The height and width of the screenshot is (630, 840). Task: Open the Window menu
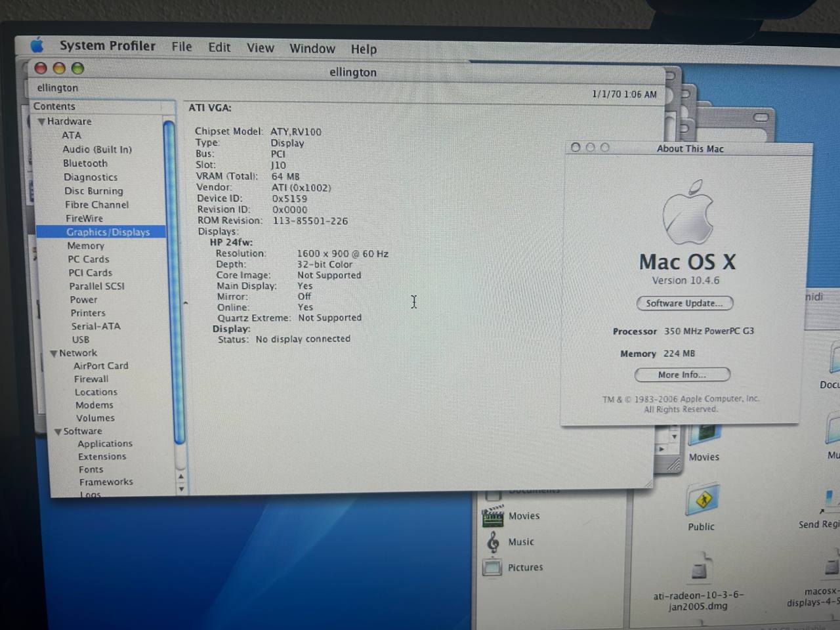pyautogui.click(x=312, y=49)
